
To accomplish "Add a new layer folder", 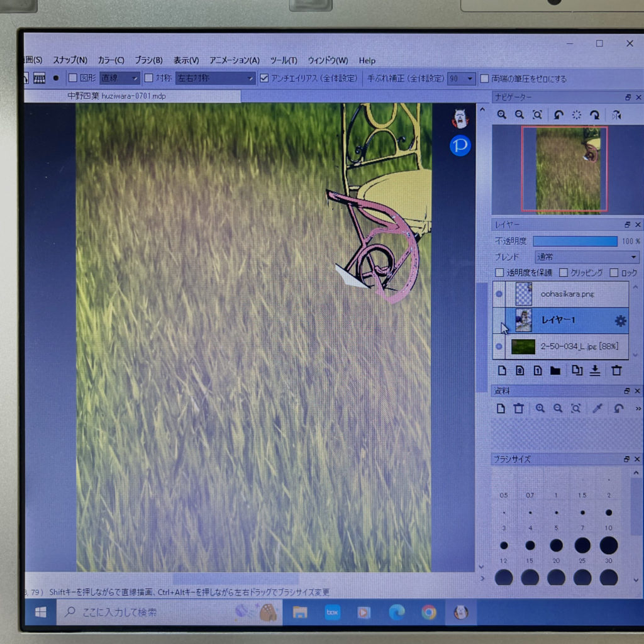I will pyautogui.click(x=555, y=370).
